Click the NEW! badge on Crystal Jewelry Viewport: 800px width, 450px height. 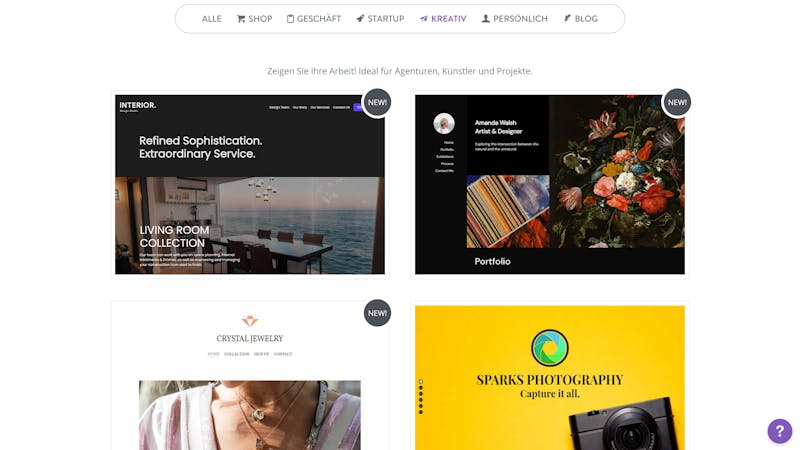[x=377, y=313]
